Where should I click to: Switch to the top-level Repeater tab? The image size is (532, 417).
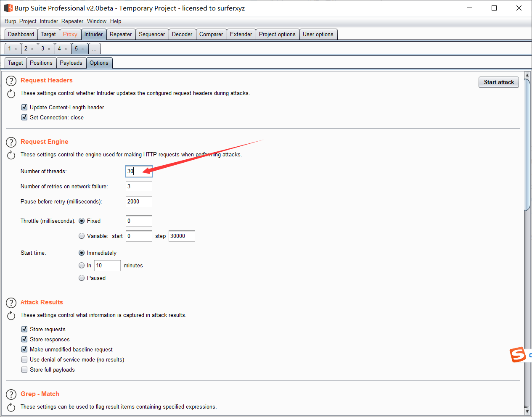click(121, 34)
